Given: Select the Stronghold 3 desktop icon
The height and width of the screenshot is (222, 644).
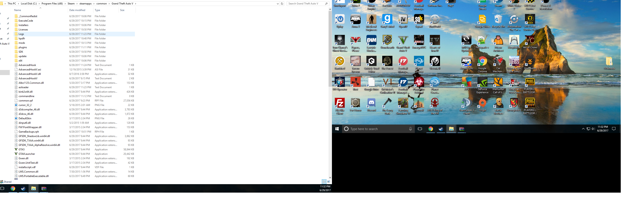Looking at the screenshot, I should point(514,105).
